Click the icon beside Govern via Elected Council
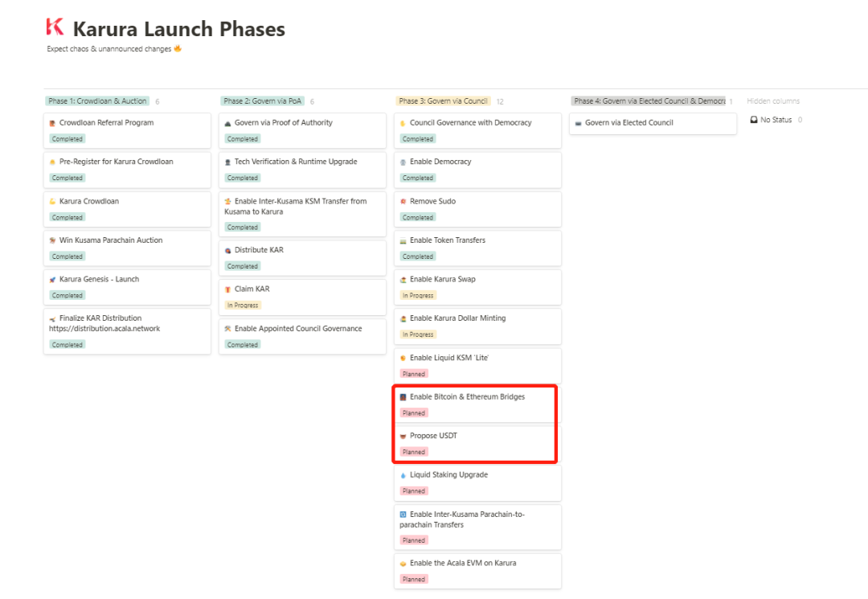Image resolution: width=868 pixels, height=599 pixels. pos(579,123)
